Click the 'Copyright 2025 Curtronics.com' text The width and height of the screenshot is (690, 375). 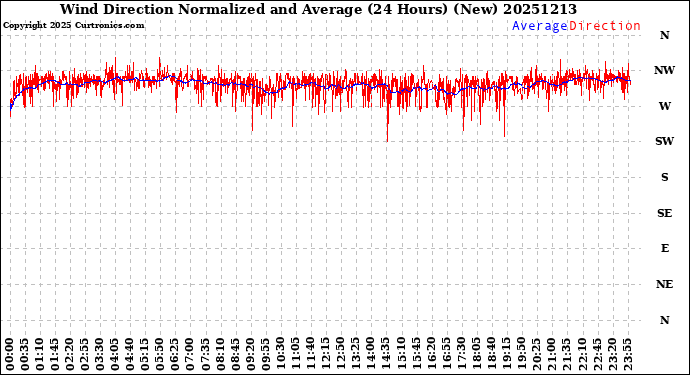(x=73, y=26)
